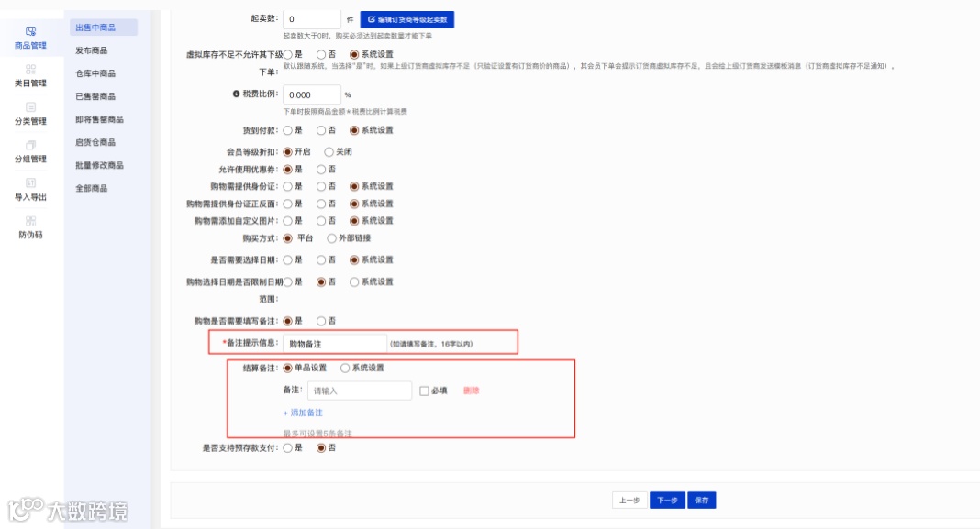
Task: Select 系统设置 for 结算备注
Action: coord(345,368)
